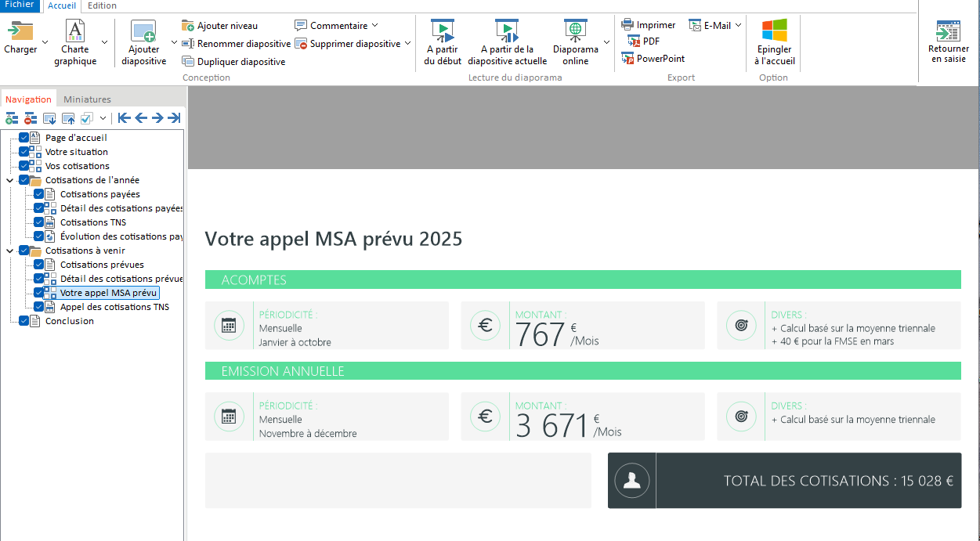Play from A partir de la diapositive actuelle
980x541 pixels.
point(507,42)
